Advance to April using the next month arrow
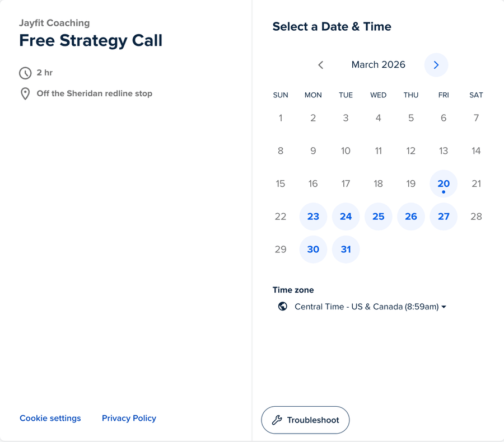This screenshot has height=442, width=504. point(436,65)
